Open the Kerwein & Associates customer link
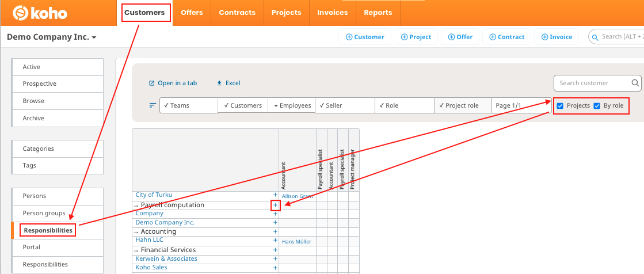The width and height of the screenshot is (644, 274). (166, 259)
